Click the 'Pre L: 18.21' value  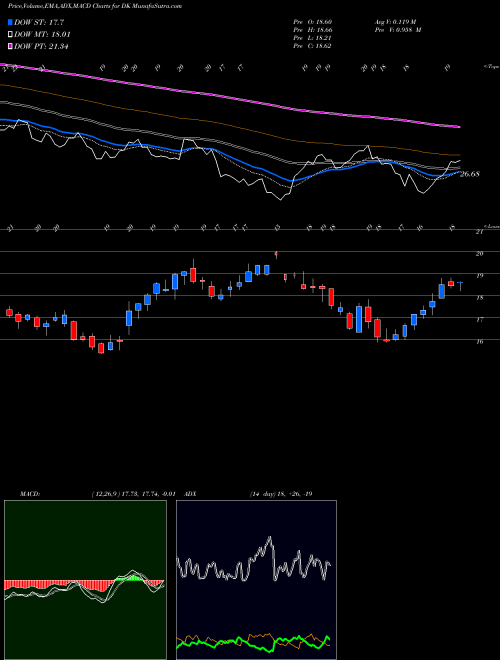pos(313,38)
